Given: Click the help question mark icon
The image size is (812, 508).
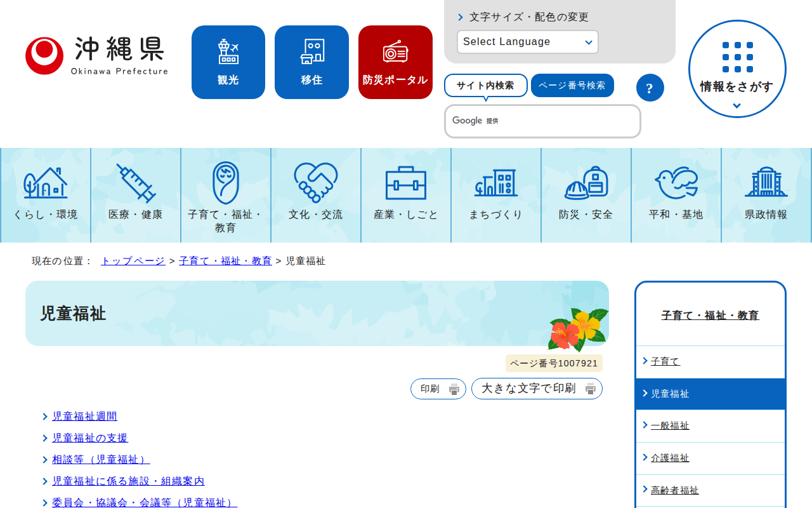Looking at the screenshot, I should point(650,88).
